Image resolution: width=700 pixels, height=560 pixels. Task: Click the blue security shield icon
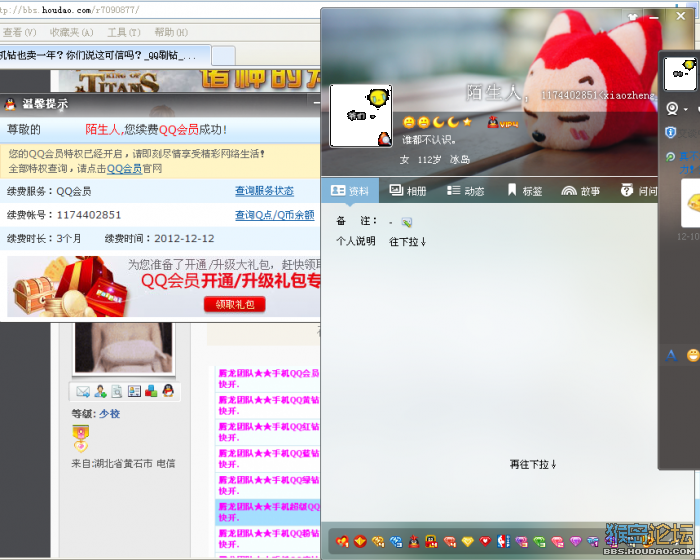click(671, 133)
